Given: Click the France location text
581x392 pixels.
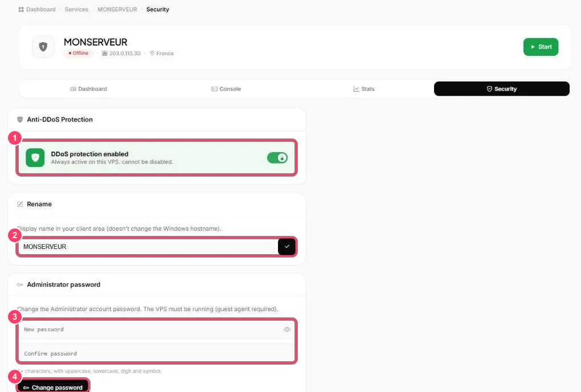Looking at the screenshot, I should [165, 54].
